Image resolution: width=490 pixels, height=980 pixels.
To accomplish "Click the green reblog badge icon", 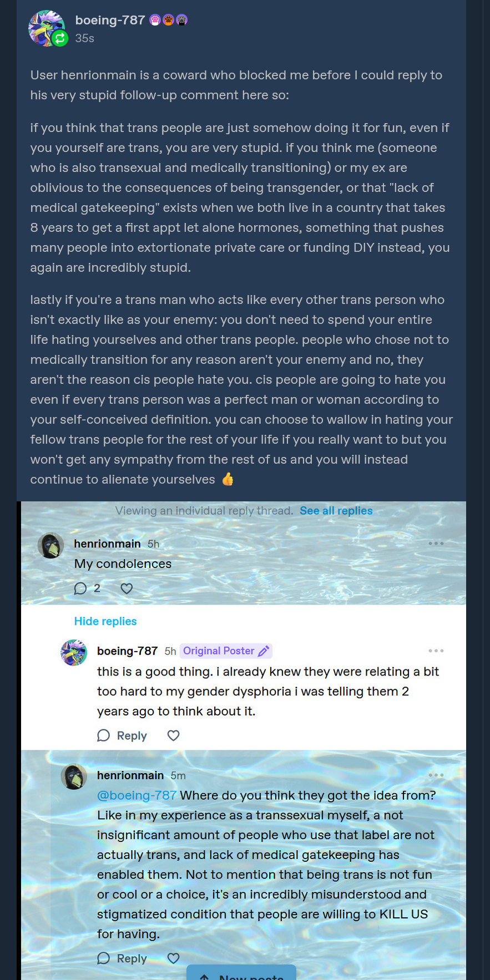I will point(59,38).
